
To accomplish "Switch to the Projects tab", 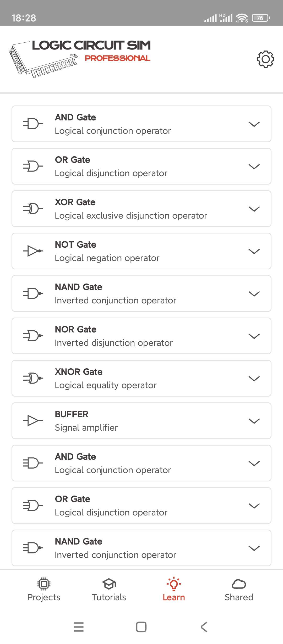I will click(44, 590).
